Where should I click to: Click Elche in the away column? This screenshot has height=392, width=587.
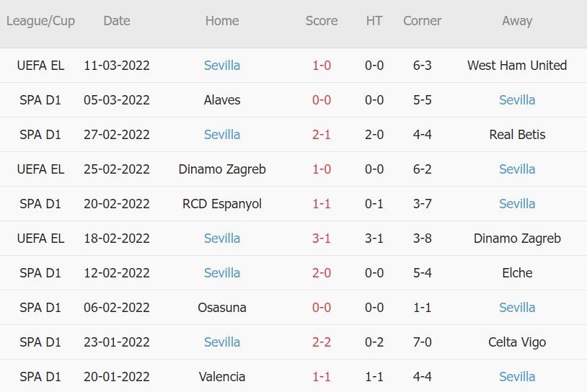click(517, 273)
